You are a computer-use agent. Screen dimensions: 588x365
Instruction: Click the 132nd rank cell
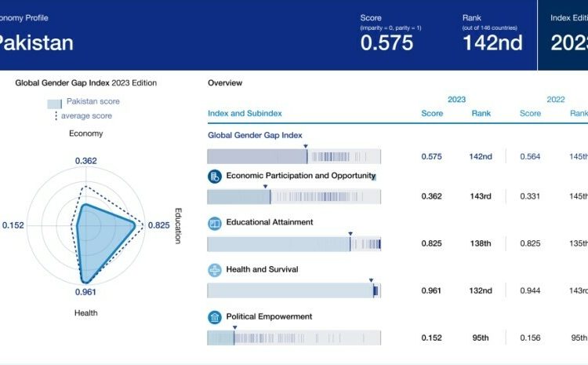click(x=481, y=290)
